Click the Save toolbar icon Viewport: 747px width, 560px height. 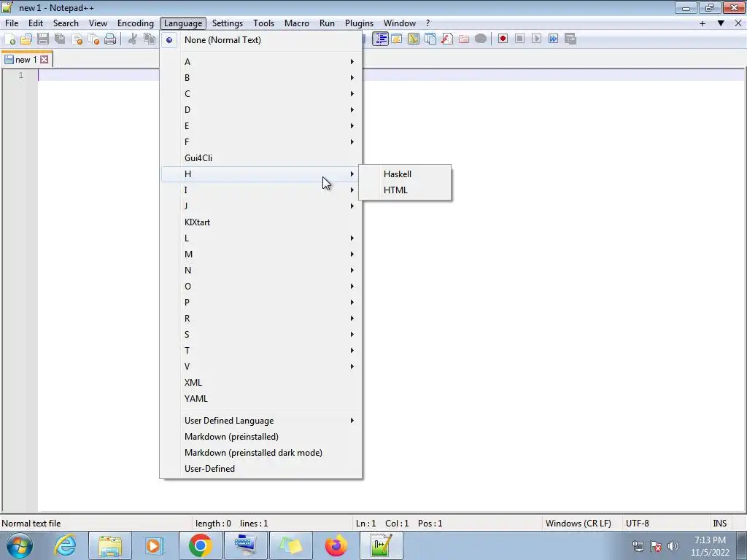click(x=43, y=39)
